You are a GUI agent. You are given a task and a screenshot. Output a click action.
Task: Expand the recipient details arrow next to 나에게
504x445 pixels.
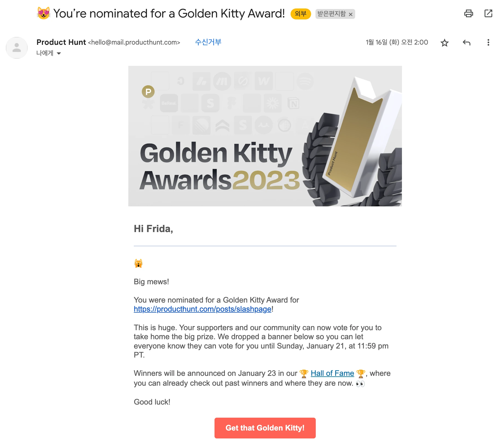click(x=59, y=53)
